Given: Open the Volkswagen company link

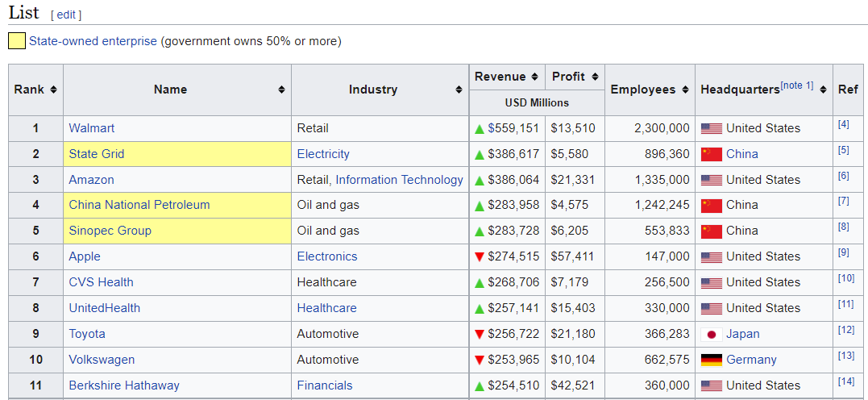Looking at the screenshot, I should click(102, 360).
